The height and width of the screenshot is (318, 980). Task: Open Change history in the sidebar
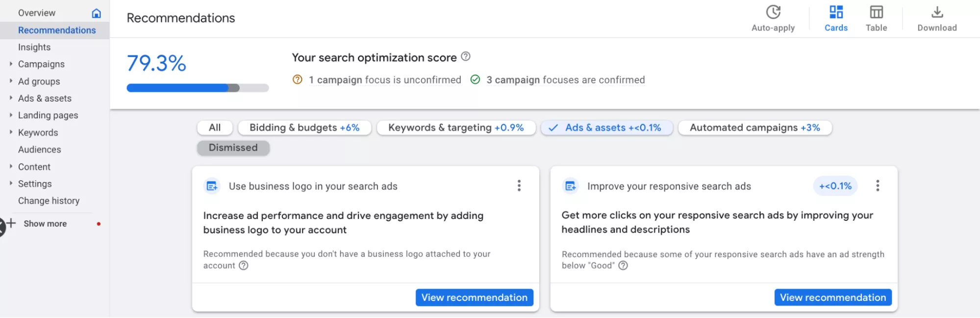[x=49, y=201]
